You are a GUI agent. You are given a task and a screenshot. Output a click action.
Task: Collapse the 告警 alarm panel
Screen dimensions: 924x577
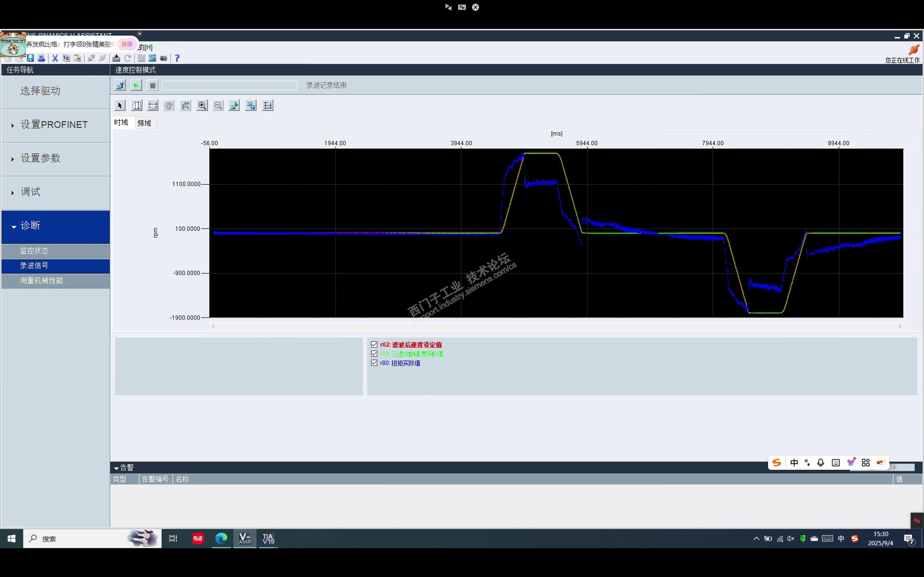click(x=116, y=468)
